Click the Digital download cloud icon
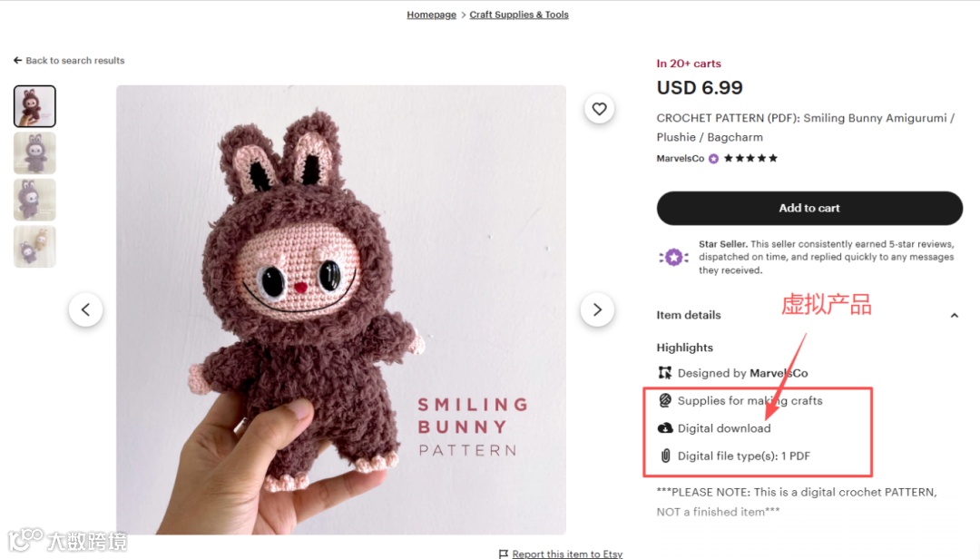The image size is (980, 559). (x=665, y=428)
